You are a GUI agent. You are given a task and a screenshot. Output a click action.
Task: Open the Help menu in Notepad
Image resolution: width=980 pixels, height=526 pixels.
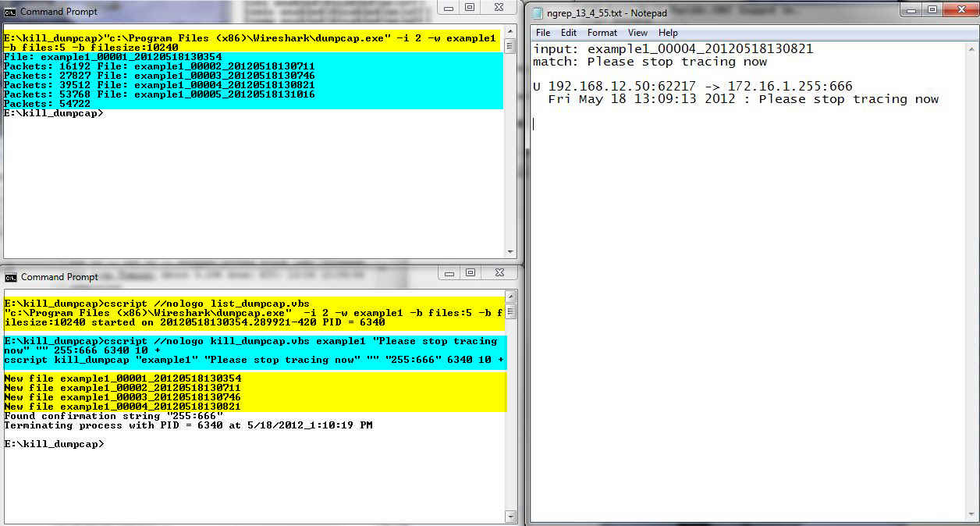[668, 33]
